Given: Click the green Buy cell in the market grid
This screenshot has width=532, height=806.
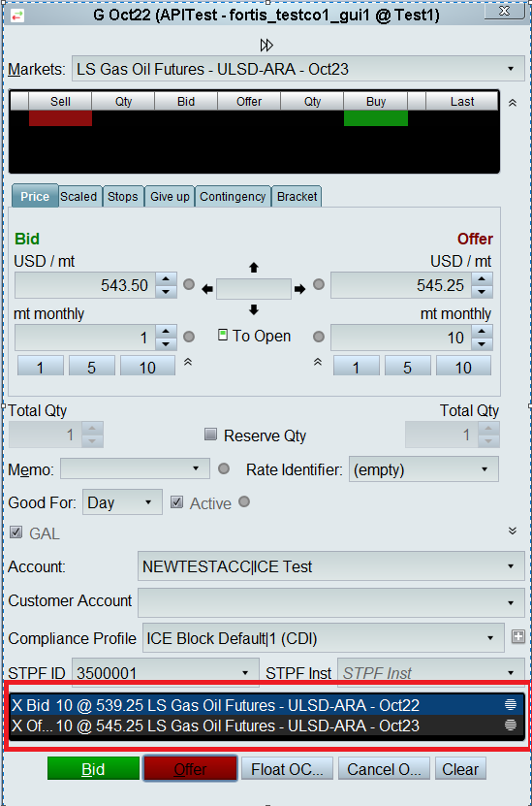Looking at the screenshot, I should coord(376,118).
